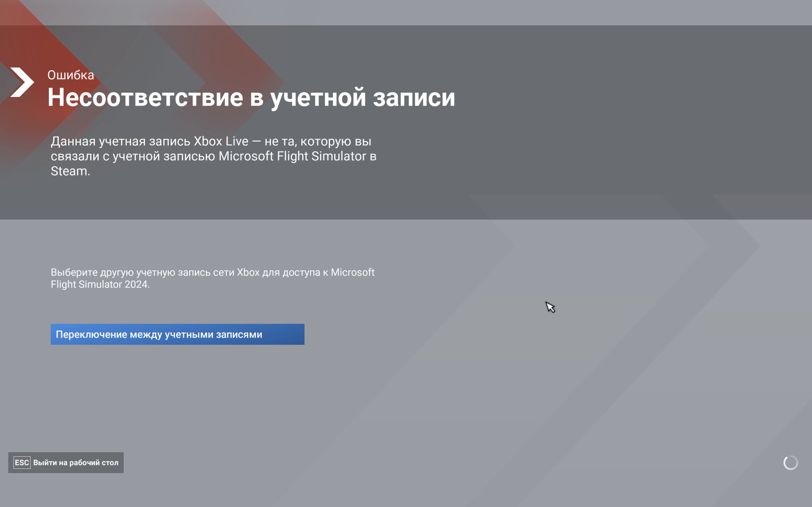Viewport: 812px width, 507px height.
Task: Click the word записями on the blue button
Action: tap(239, 334)
